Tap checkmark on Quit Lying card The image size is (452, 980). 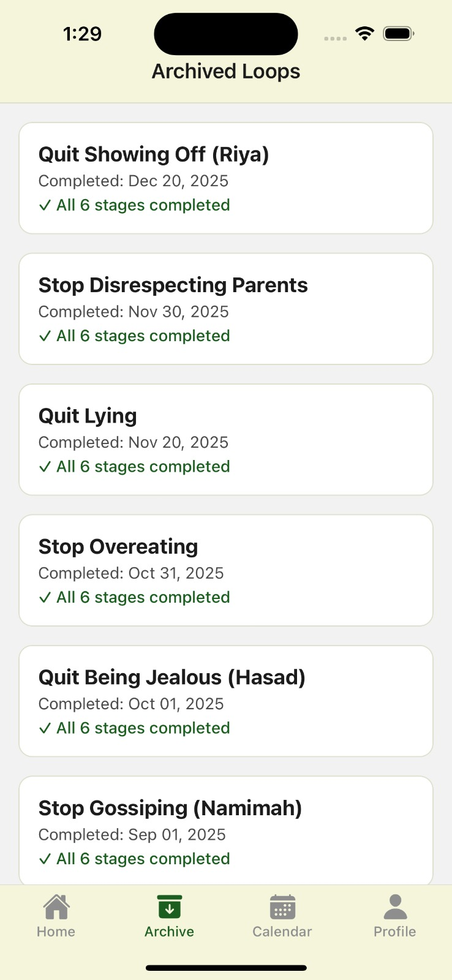[45, 467]
